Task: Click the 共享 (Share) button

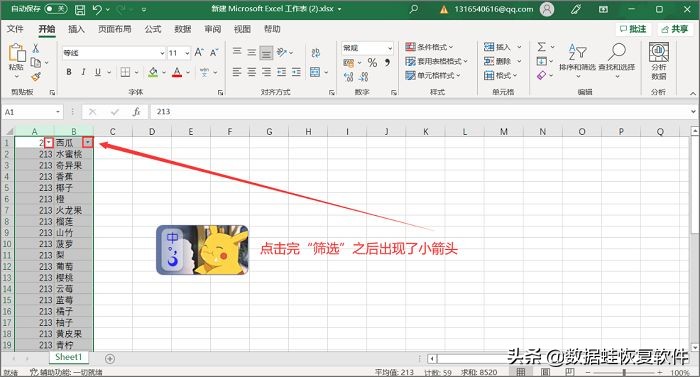Action: pyautogui.click(x=675, y=29)
